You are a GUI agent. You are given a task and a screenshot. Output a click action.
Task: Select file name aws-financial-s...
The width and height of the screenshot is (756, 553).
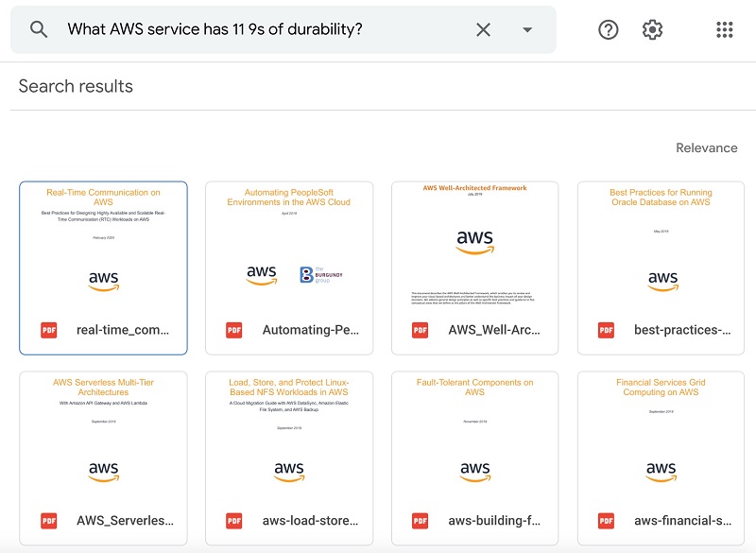pyautogui.click(x=682, y=521)
